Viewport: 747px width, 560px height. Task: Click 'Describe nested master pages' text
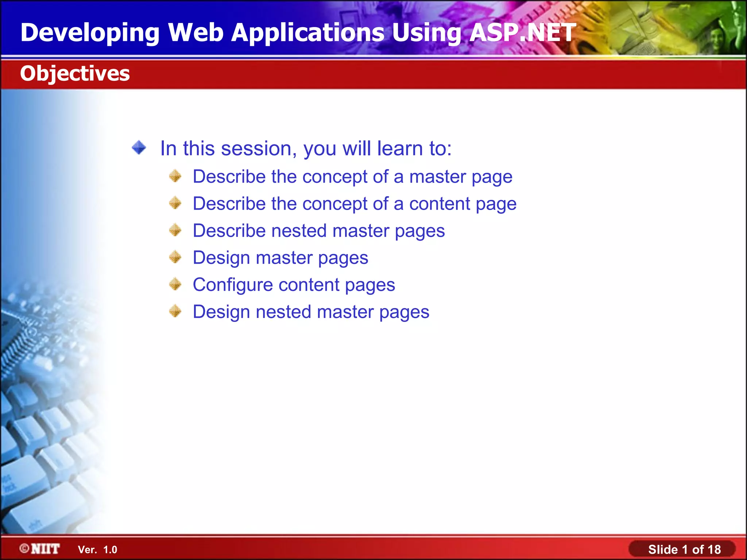[318, 231]
